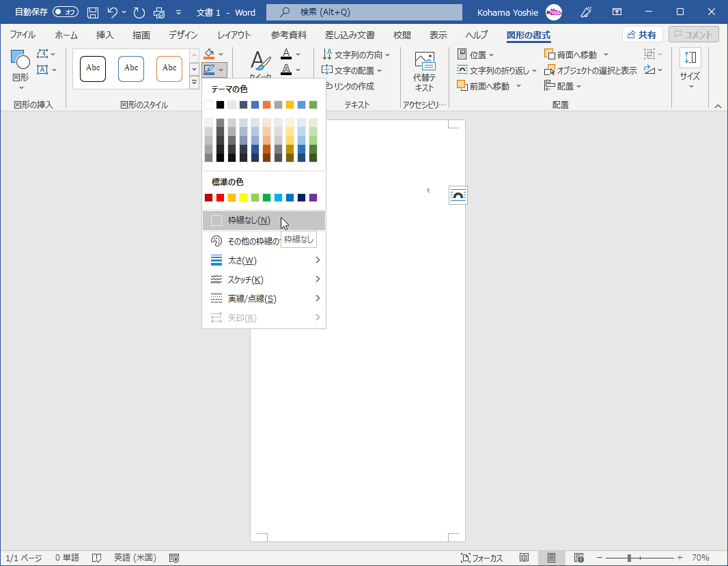This screenshot has width=728, height=566.
Task: Toggle the AutoSave (自動保存) switch
Action: click(65, 12)
